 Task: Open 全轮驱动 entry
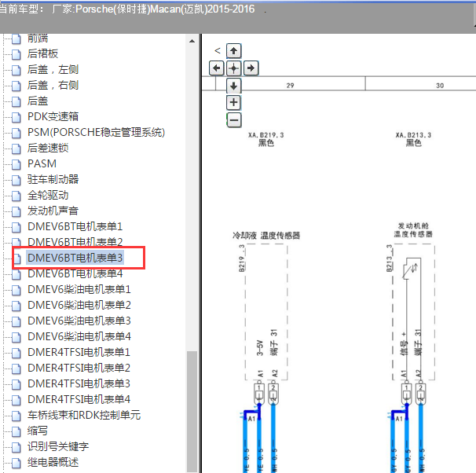pyautogui.click(x=48, y=195)
